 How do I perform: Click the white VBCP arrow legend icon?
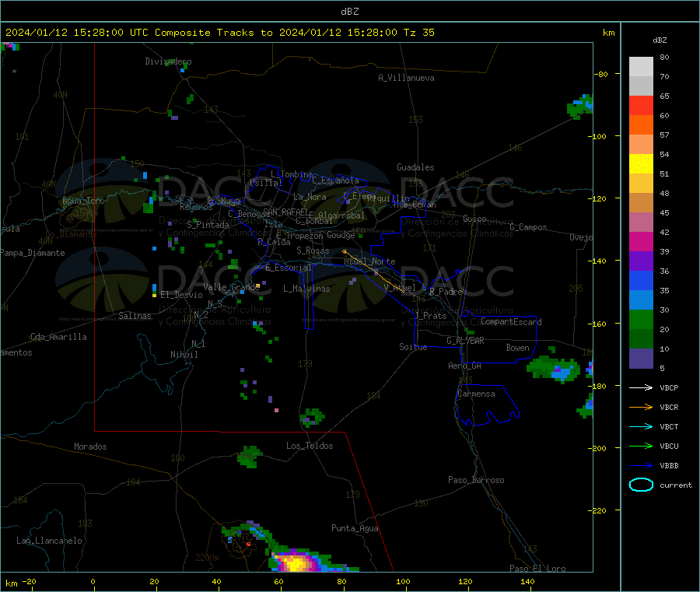click(x=641, y=387)
